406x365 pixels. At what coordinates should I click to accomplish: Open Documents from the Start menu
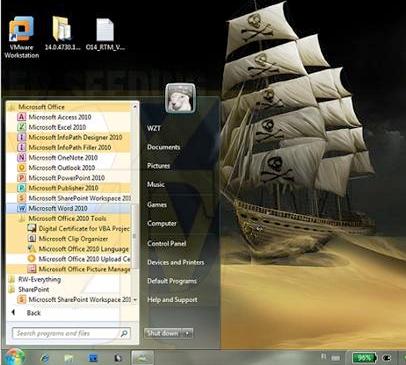[164, 147]
